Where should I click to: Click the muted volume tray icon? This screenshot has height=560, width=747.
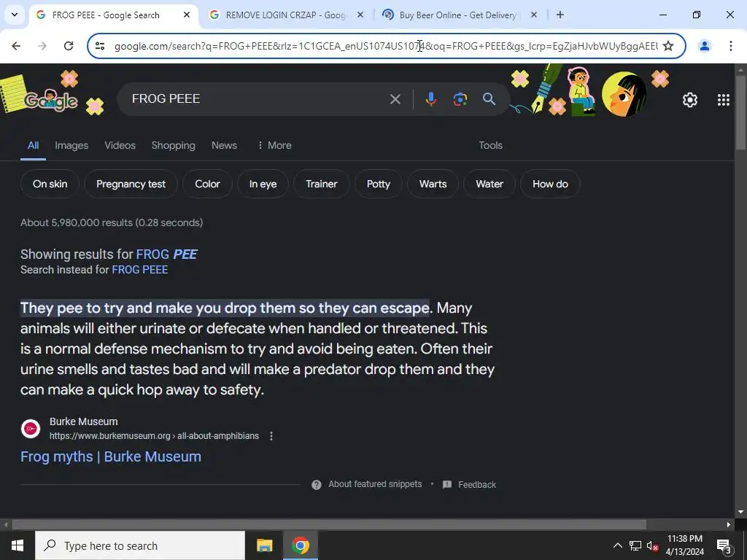651,545
